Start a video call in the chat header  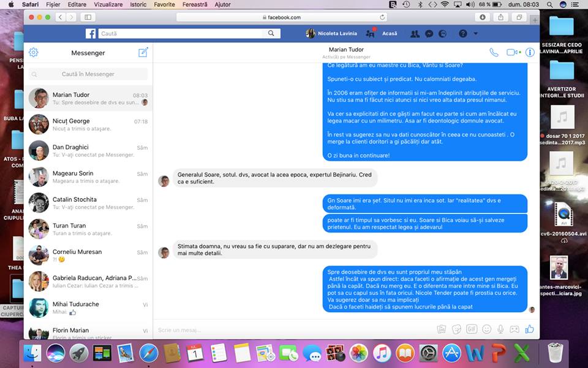pyautogui.click(x=511, y=52)
